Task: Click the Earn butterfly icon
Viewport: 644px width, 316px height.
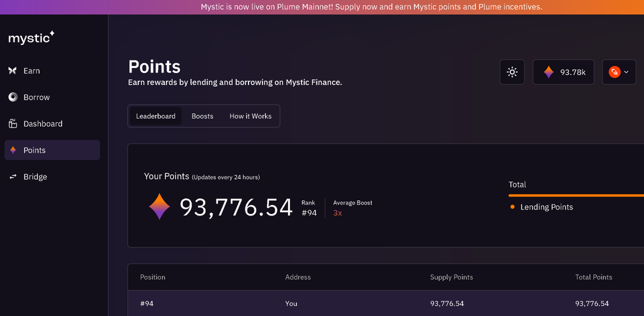Action: [13, 71]
